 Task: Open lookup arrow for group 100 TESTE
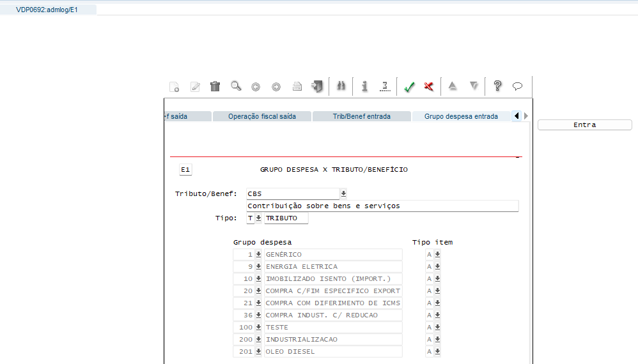pyautogui.click(x=258, y=327)
